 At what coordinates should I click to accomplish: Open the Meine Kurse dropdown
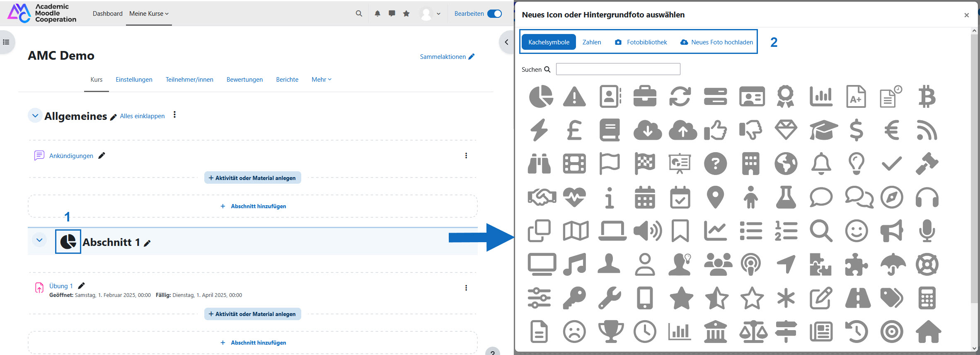coord(149,13)
